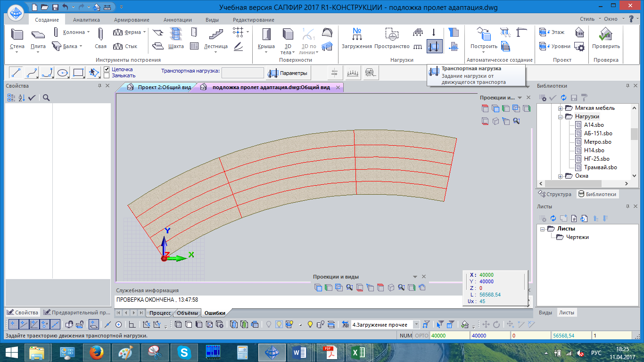Expand the Окна library folder
644x362 pixels.
[x=561, y=176]
